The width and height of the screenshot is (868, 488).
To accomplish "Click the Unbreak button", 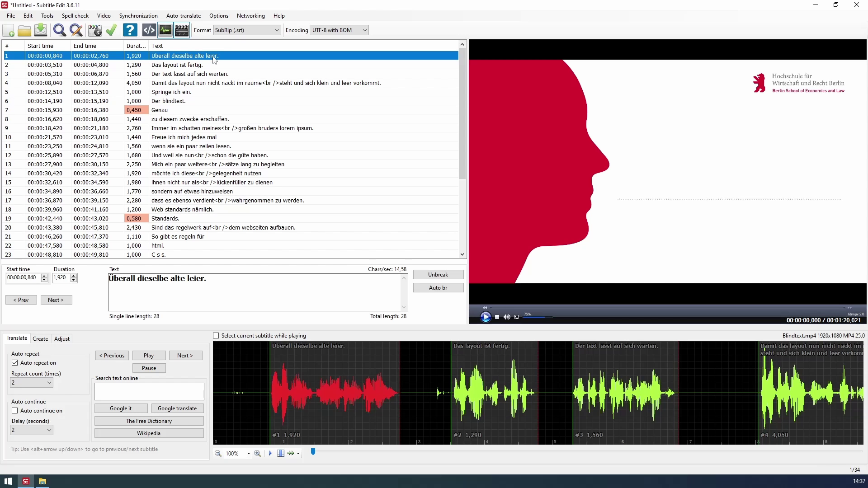I will coord(438,275).
